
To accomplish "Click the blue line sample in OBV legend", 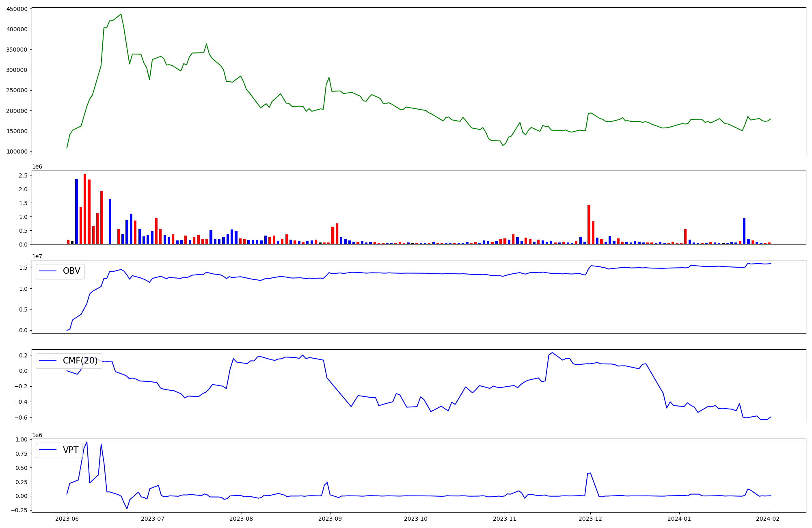I will 48,271.
